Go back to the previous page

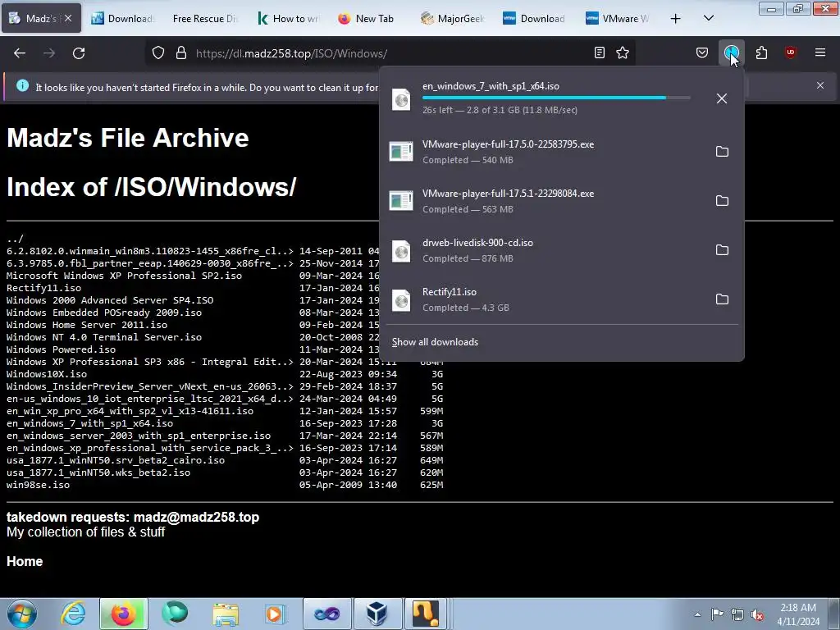[x=20, y=53]
